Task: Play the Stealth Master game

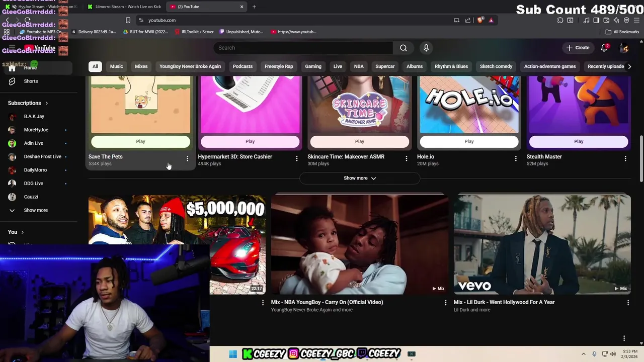Action: 579,142
